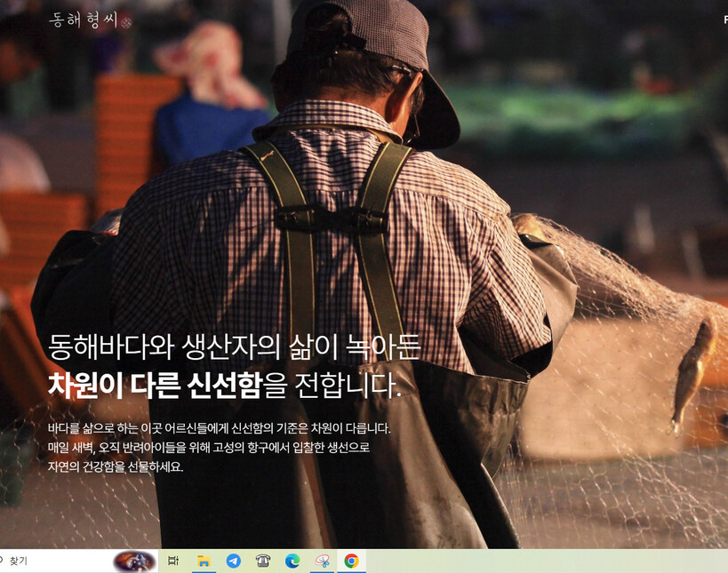The height and width of the screenshot is (573, 728).
Task: Open Task View from the taskbar
Action: pos(173,561)
